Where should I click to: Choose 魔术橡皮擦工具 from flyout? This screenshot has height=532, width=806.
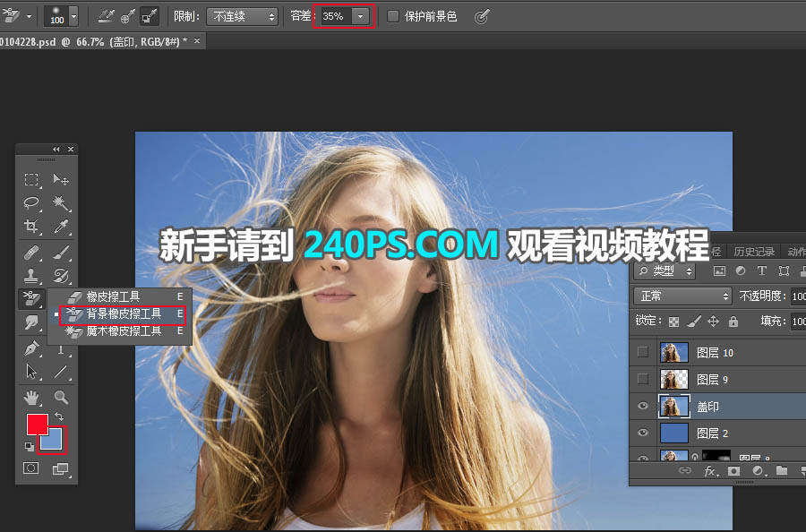124,331
